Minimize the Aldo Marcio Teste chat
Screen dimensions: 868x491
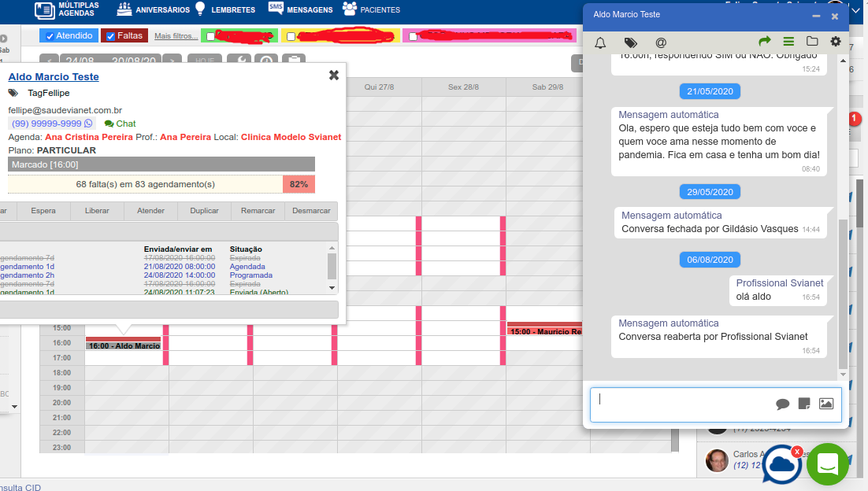(x=816, y=17)
